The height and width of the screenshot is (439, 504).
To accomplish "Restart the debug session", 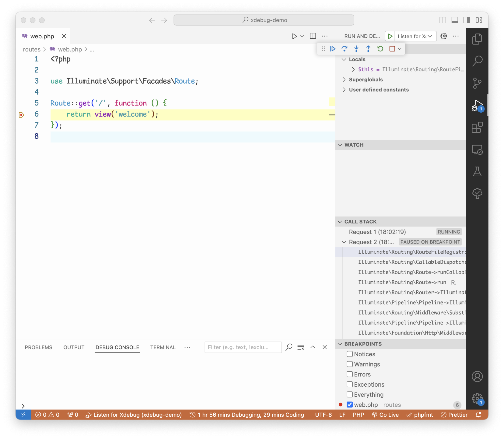I will tap(380, 49).
